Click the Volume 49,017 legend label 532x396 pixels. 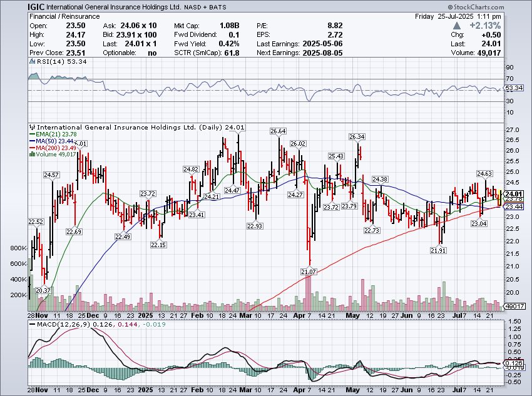click(x=56, y=155)
